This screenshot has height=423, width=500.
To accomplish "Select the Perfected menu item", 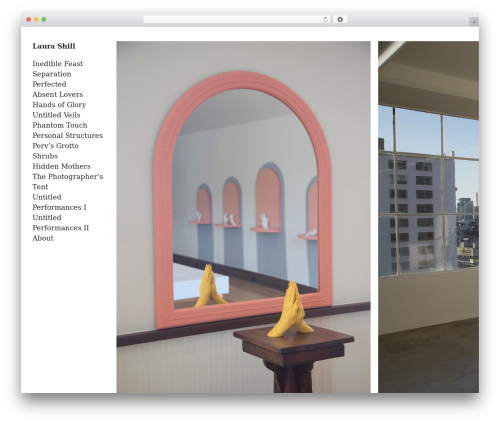I will [x=49, y=84].
